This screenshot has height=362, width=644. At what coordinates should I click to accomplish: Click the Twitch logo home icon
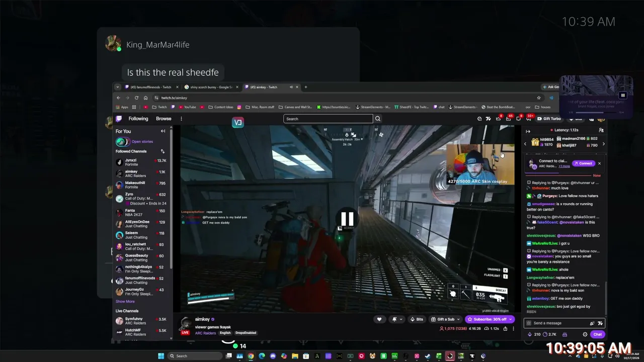coord(119,119)
